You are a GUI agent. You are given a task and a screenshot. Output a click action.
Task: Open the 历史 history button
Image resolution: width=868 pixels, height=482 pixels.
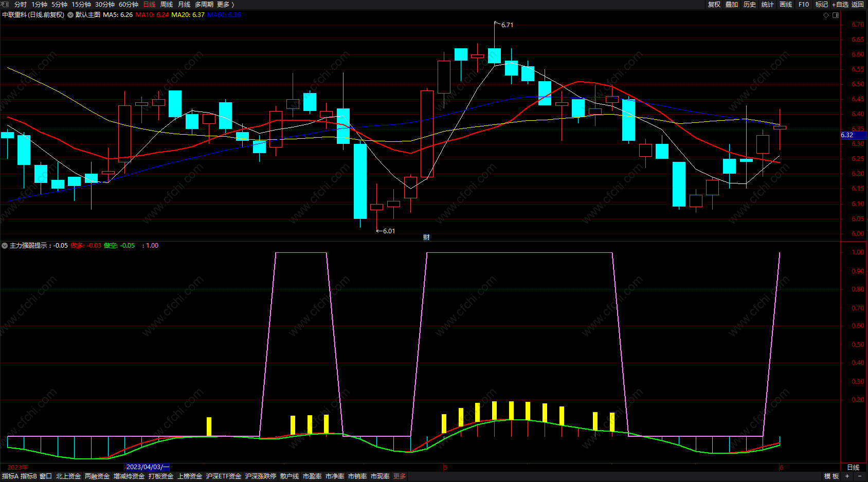click(x=750, y=4)
